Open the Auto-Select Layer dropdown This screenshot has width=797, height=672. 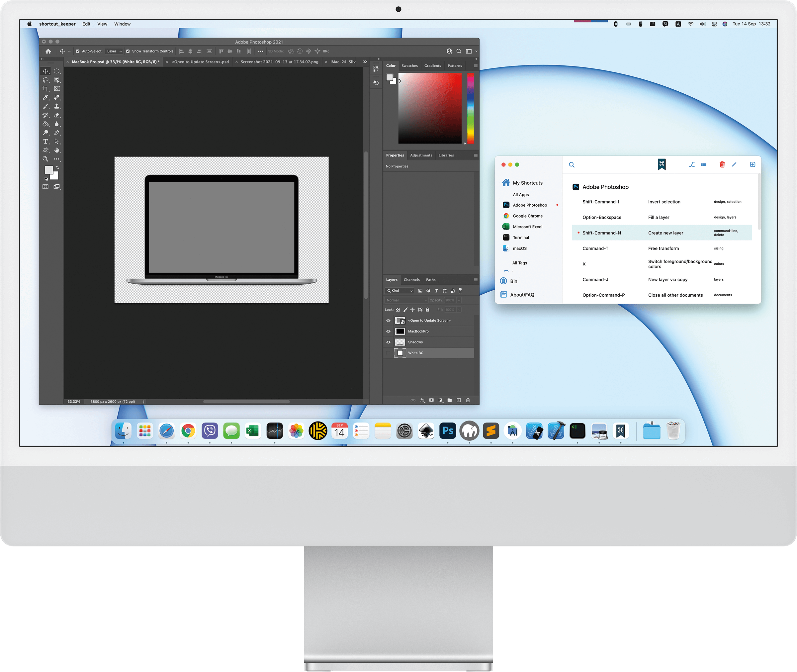pos(114,51)
